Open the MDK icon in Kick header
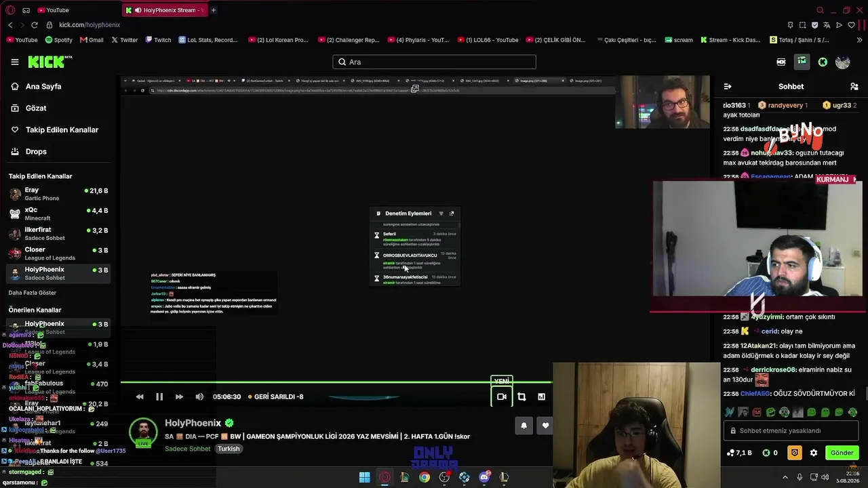This screenshot has height=488, width=868. pos(781,62)
